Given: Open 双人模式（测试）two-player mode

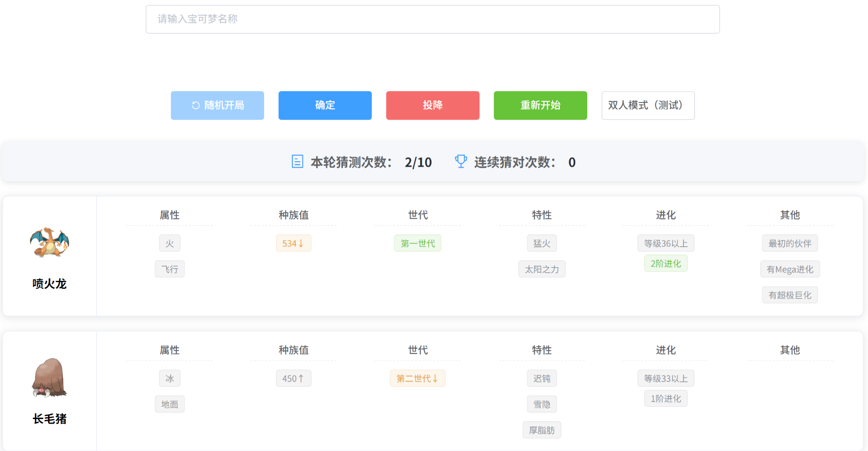Looking at the screenshot, I should click(x=648, y=105).
